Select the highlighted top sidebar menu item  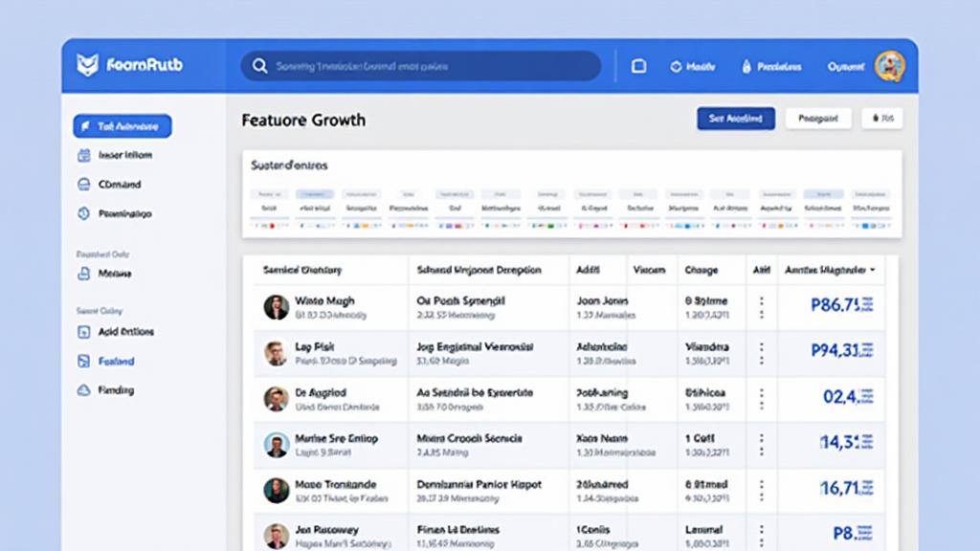122,126
